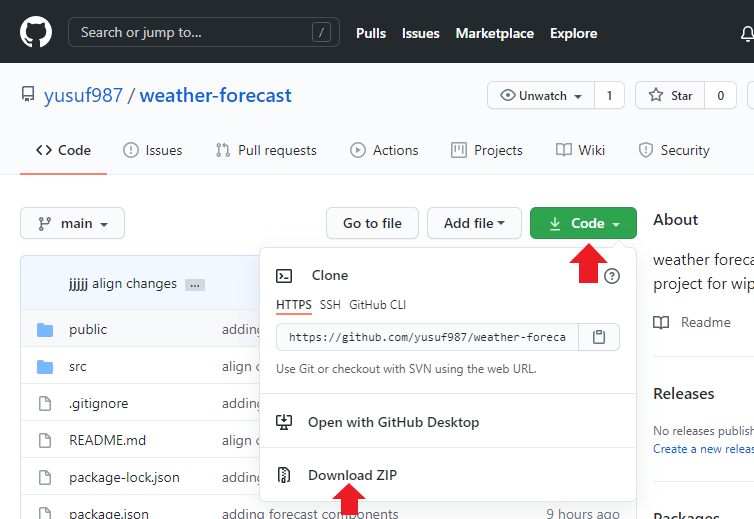Open Marketplace in the top navigation

click(495, 33)
